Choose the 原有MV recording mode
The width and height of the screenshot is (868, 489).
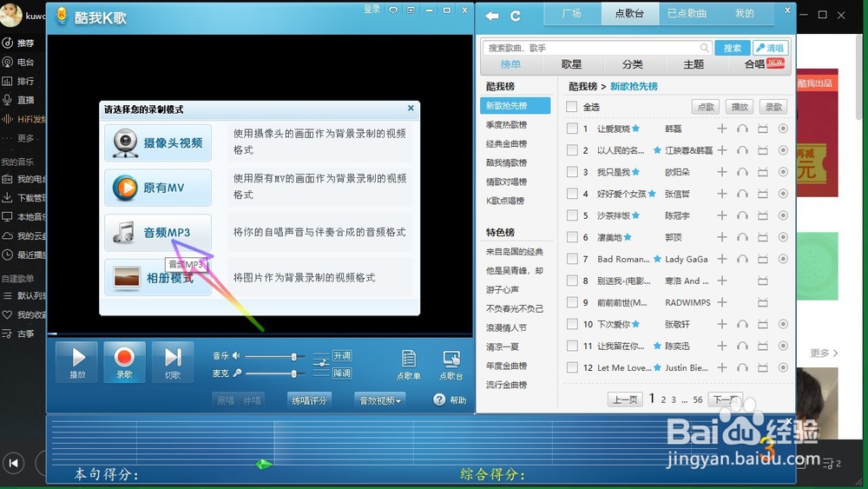coord(158,188)
